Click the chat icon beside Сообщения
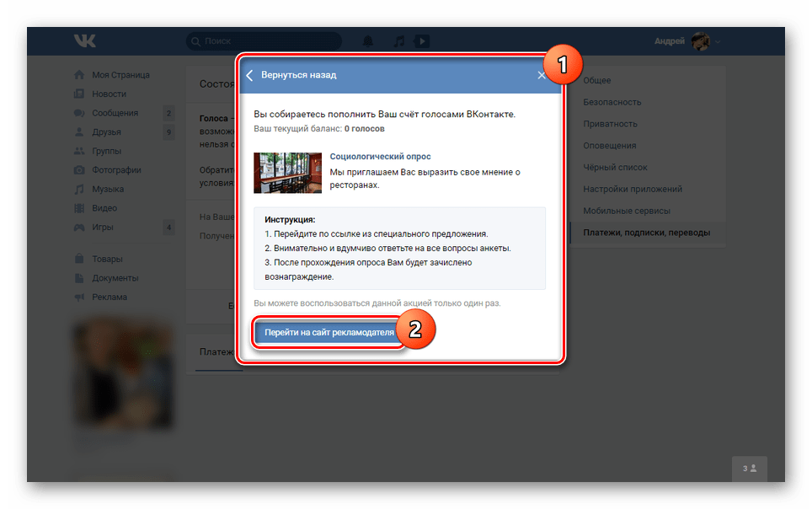 coord(79,113)
